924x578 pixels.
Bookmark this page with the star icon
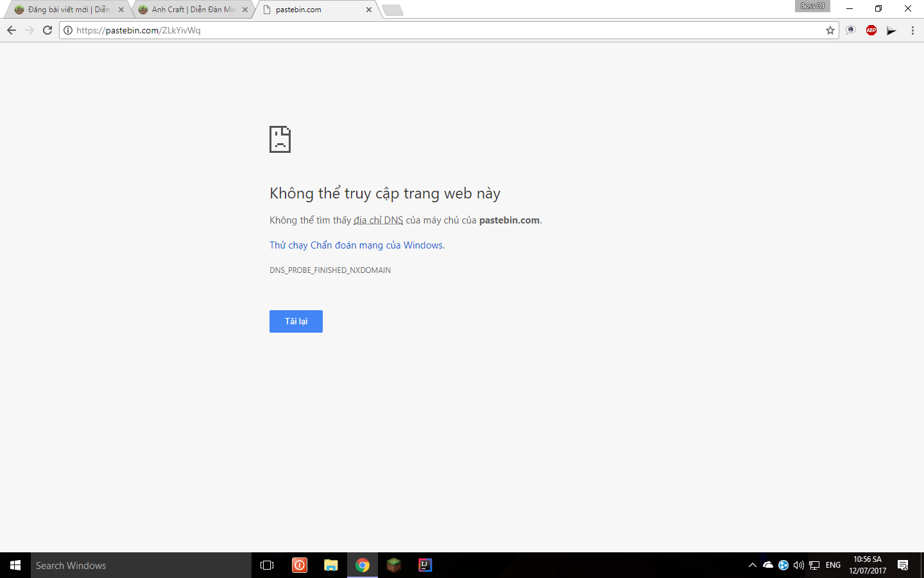pos(830,30)
